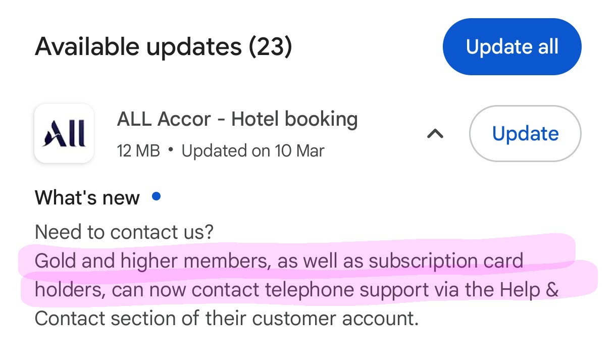616x364 pixels.
Task: Tap the words 'subscription card' in the notes
Action: 445,261
